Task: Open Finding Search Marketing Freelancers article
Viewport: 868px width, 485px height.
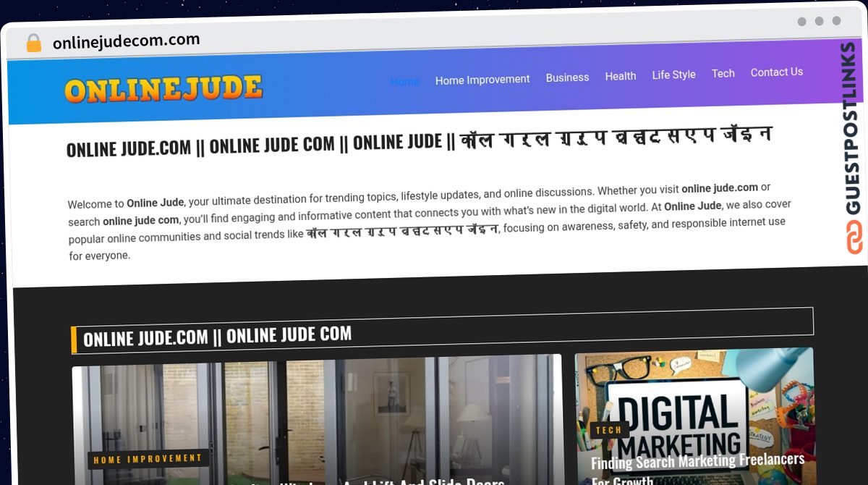Action: pyautogui.click(x=698, y=469)
